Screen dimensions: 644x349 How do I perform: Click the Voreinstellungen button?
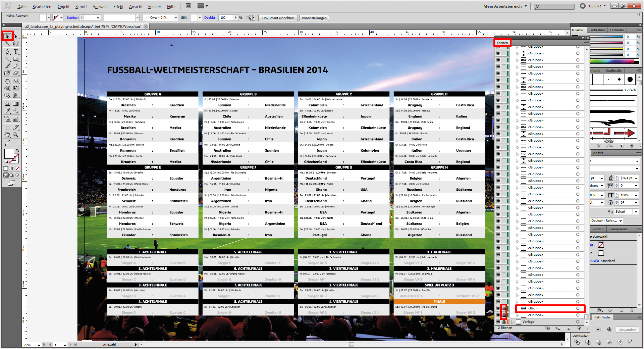314,18
